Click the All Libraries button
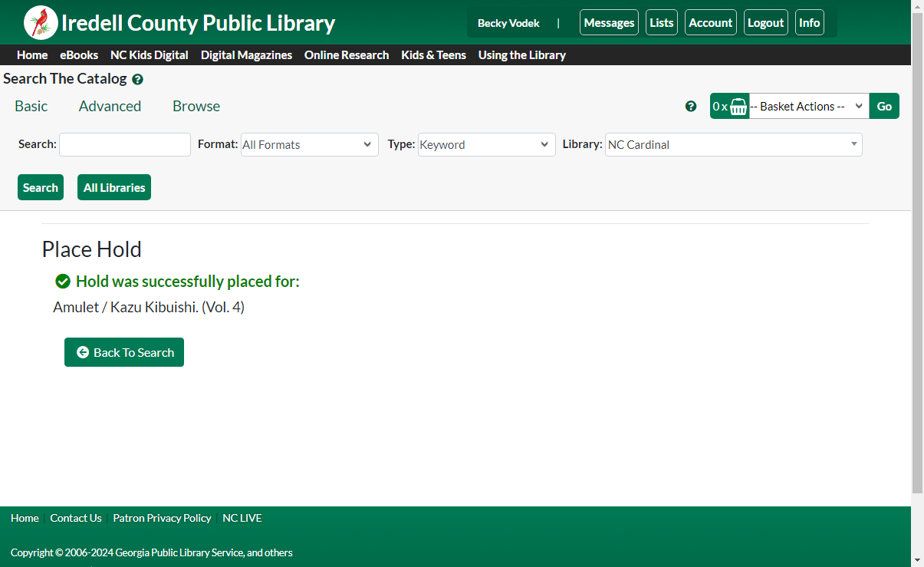The image size is (924, 567). 114,187
